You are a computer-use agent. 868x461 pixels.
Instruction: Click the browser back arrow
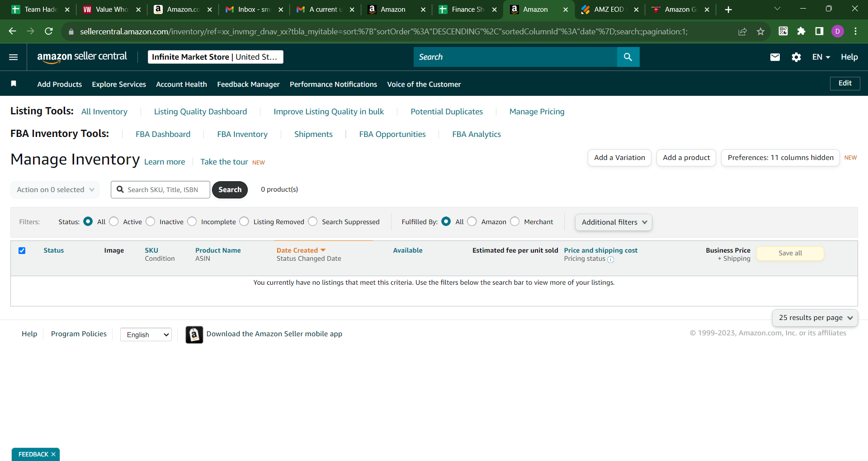click(x=13, y=31)
